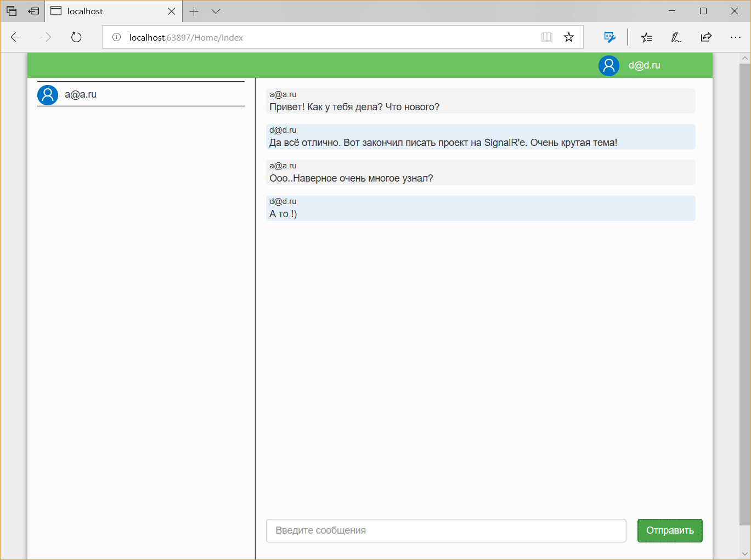Click the page vertical scrollbar thumb
The image size is (751, 560).
(x=745, y=293)
